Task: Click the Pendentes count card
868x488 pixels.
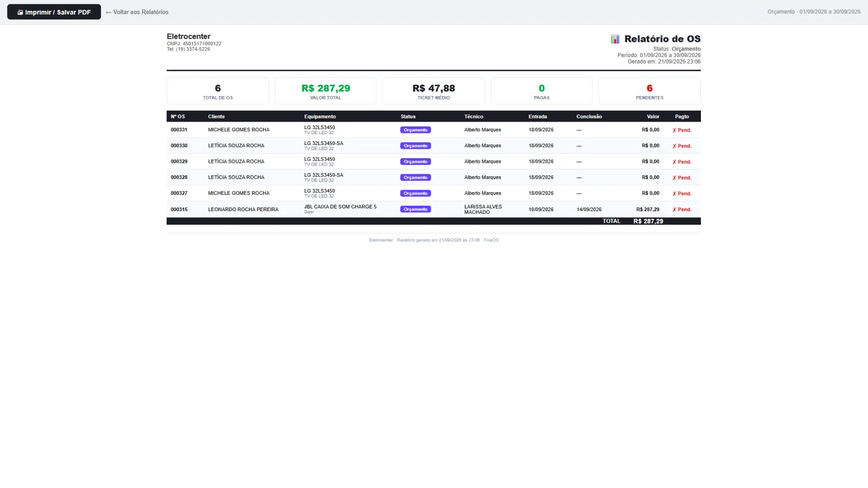Action: pos(649,91)
